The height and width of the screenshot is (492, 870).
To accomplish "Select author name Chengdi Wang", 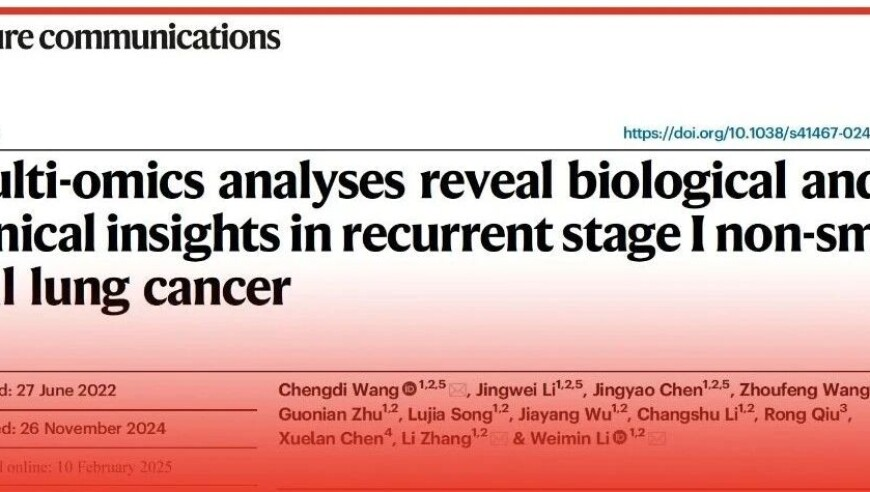I will click(338, 390).
